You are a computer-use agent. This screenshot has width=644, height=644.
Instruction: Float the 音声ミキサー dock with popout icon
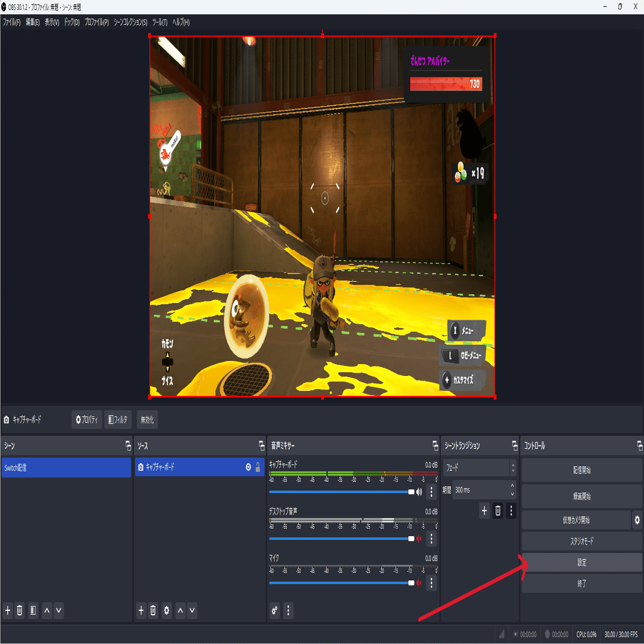point(435,446)
